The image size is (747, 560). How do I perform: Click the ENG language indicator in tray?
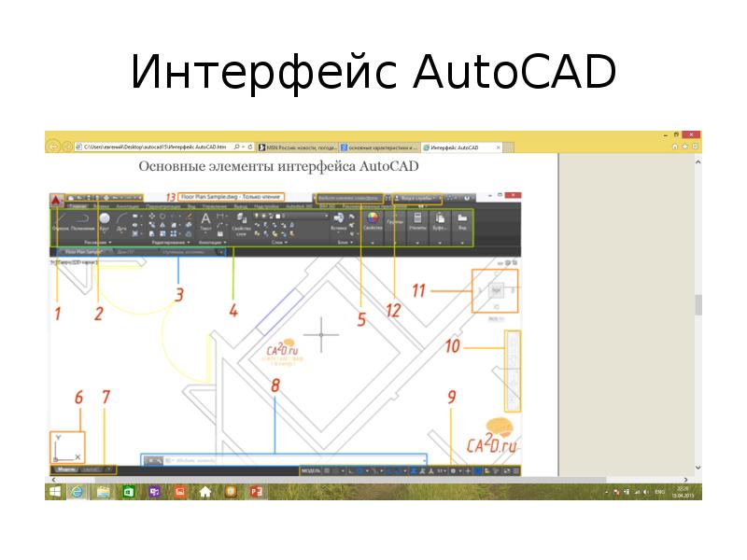659,492
